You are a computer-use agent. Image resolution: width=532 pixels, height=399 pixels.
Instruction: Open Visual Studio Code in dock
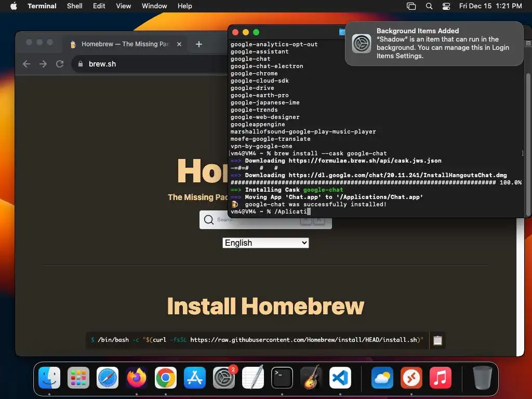pyautogui.click(x=340, y=378)
